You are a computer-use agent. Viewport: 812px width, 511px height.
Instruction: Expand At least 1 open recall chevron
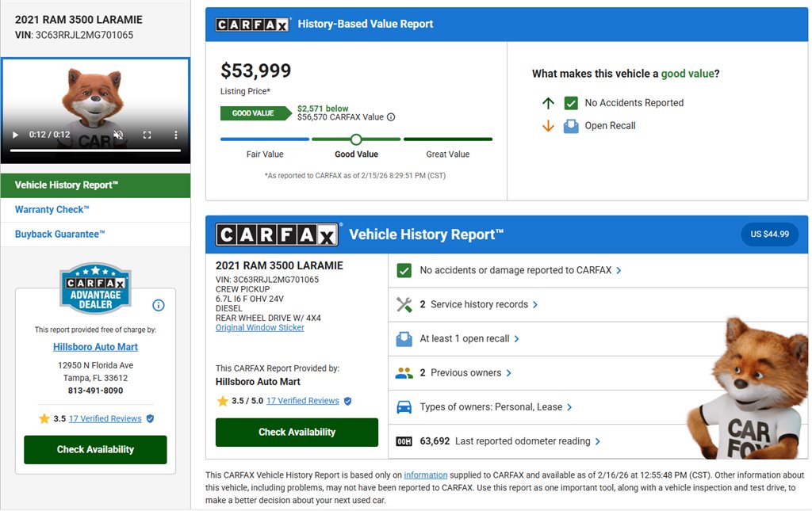tap(516, 339)
